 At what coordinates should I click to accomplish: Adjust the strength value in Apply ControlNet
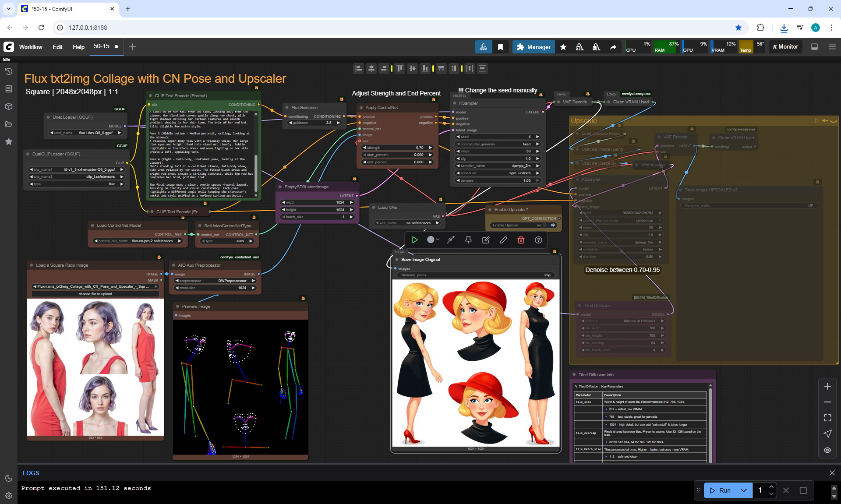point(397,148)
